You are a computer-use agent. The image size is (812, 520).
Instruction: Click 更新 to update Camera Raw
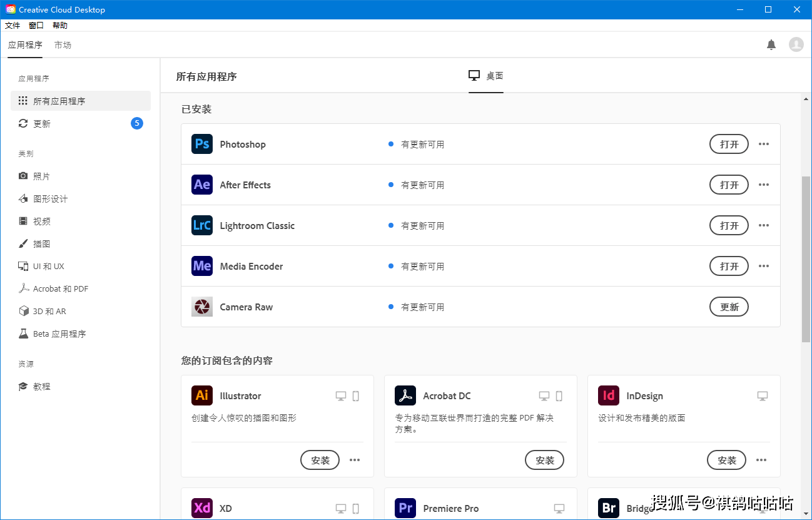tap(729, 307)
